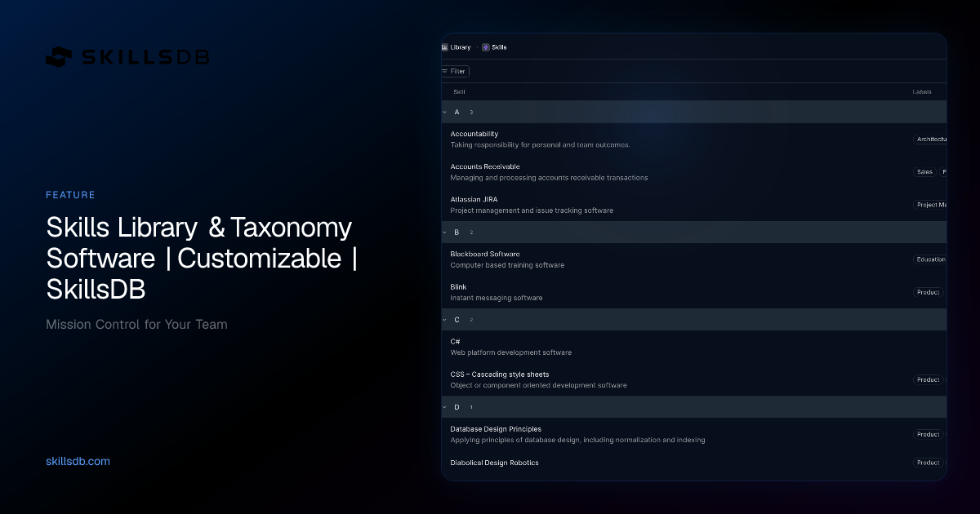The height and width of the screenshot is (514, 980).
Task: Open the C# skill
Action: [456, 341]
